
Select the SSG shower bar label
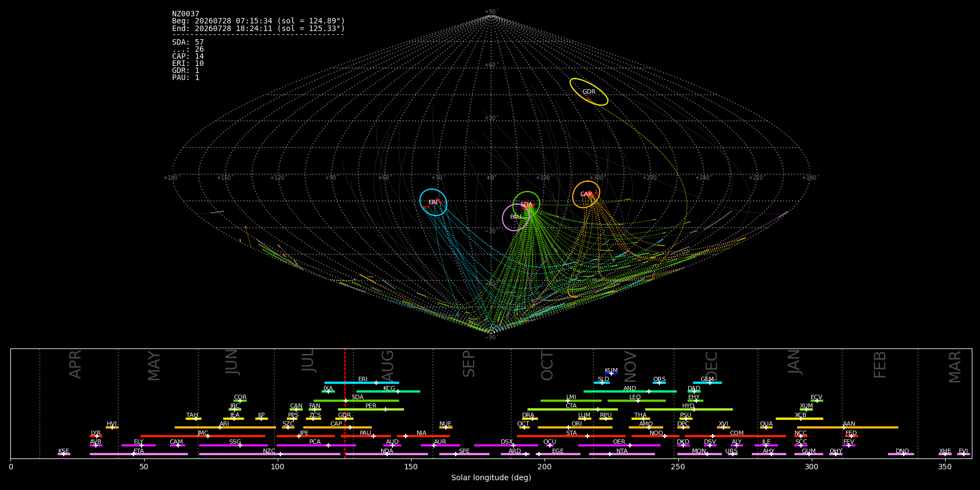tap(235, 442)
